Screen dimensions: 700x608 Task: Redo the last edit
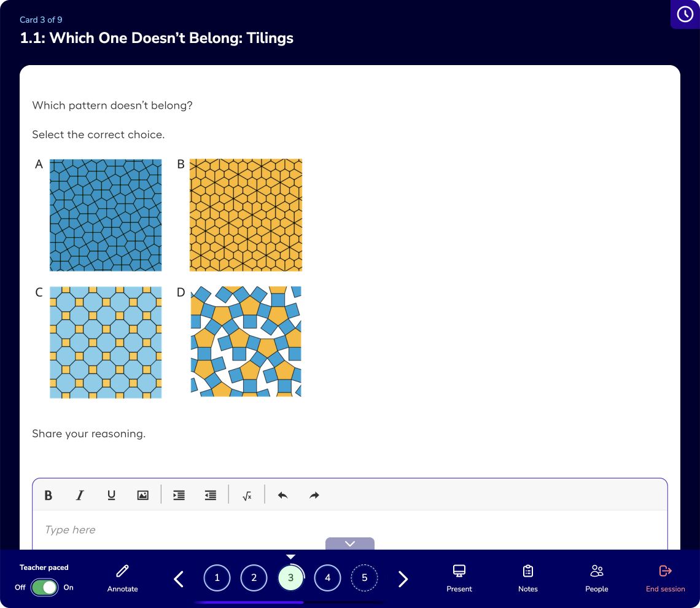(x=314, y=495)
